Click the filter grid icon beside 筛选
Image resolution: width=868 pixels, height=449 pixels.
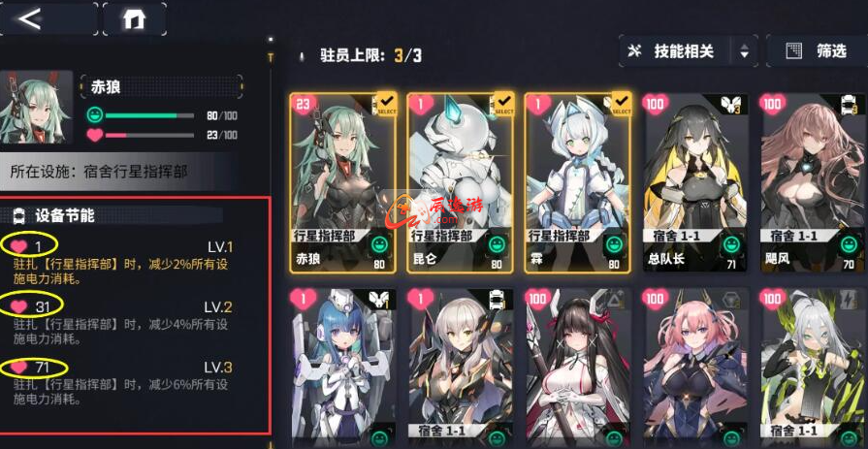794,51
